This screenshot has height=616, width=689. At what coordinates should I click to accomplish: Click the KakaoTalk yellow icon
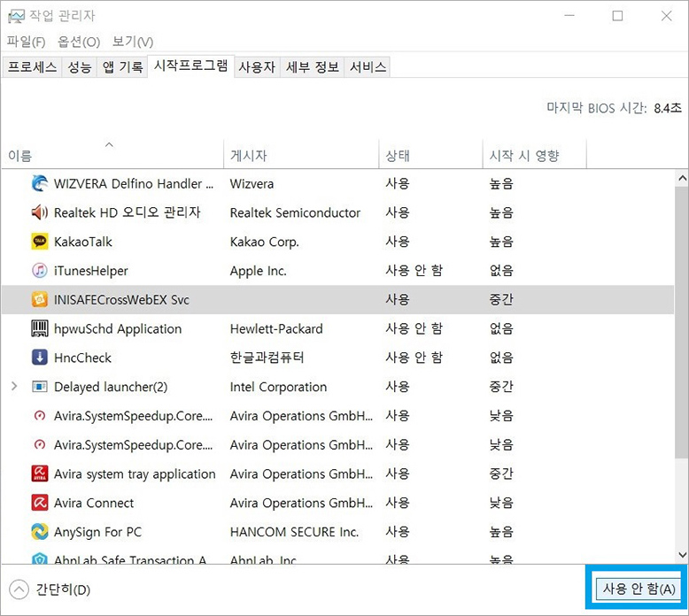pos(40,242)
